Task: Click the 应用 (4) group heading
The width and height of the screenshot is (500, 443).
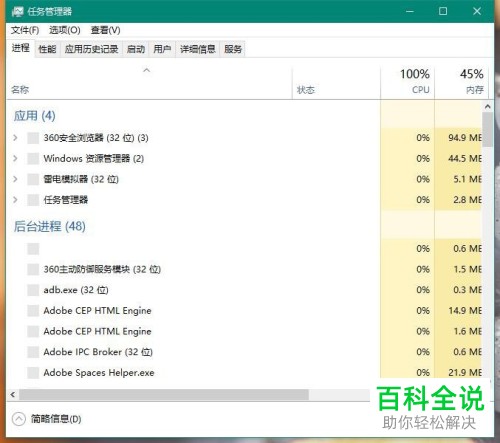Action: point(34,116)
